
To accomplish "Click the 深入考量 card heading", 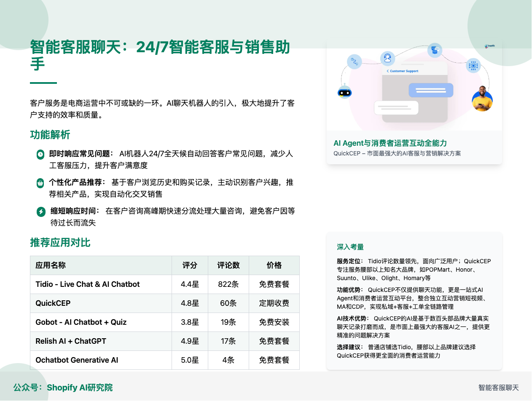I will [350, 247].
